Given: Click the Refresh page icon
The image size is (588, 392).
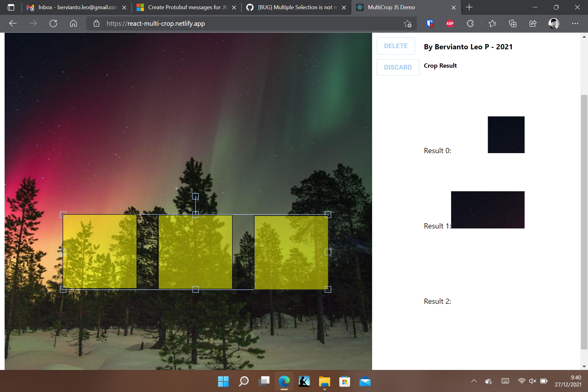Looking at the screenshot, I should (53, 23).
